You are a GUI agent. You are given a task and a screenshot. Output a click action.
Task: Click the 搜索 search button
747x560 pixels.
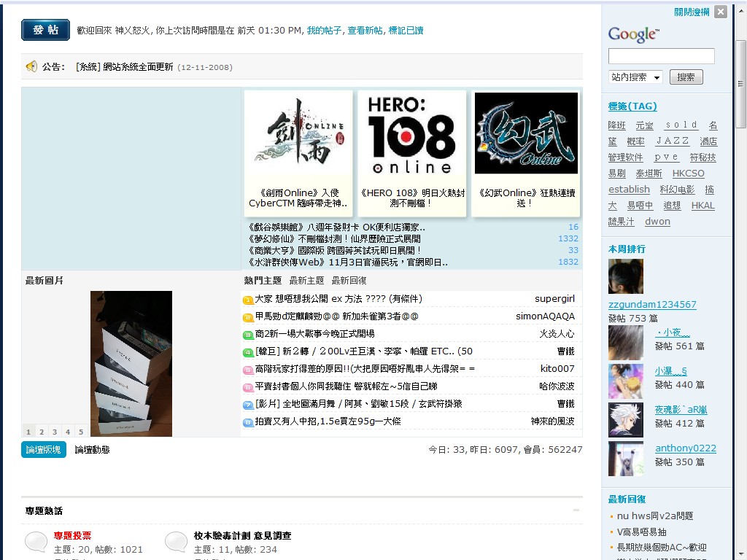click(x=686, y=77)
